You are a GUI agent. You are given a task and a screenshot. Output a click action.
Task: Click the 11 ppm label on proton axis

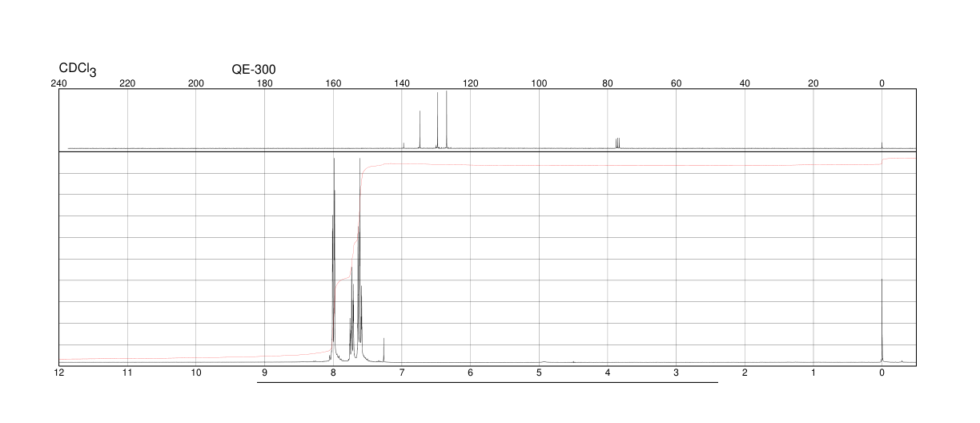[127, 373]
